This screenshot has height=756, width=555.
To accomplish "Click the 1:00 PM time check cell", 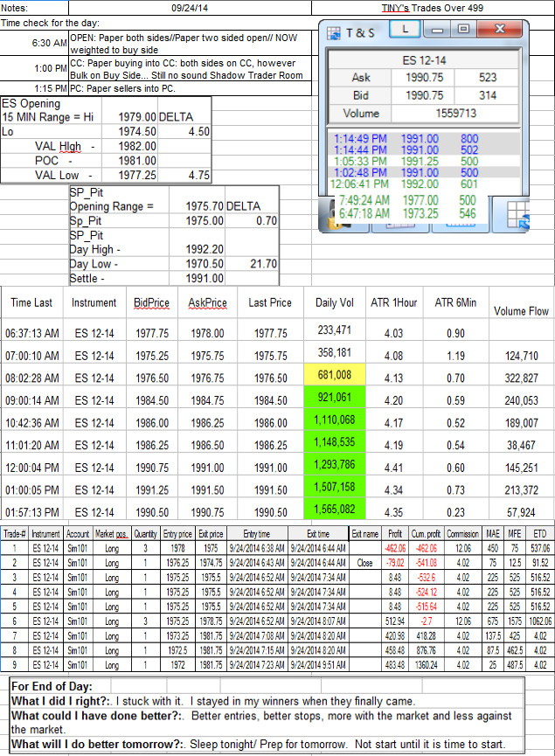I will point(34,68).
